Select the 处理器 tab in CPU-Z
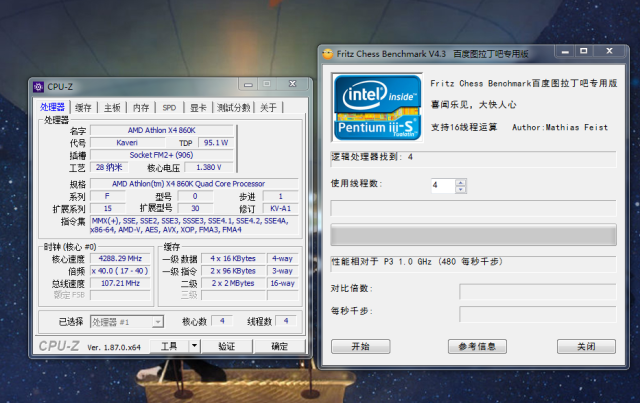This screenshot has width=640, height=403. tap(52, 107)
